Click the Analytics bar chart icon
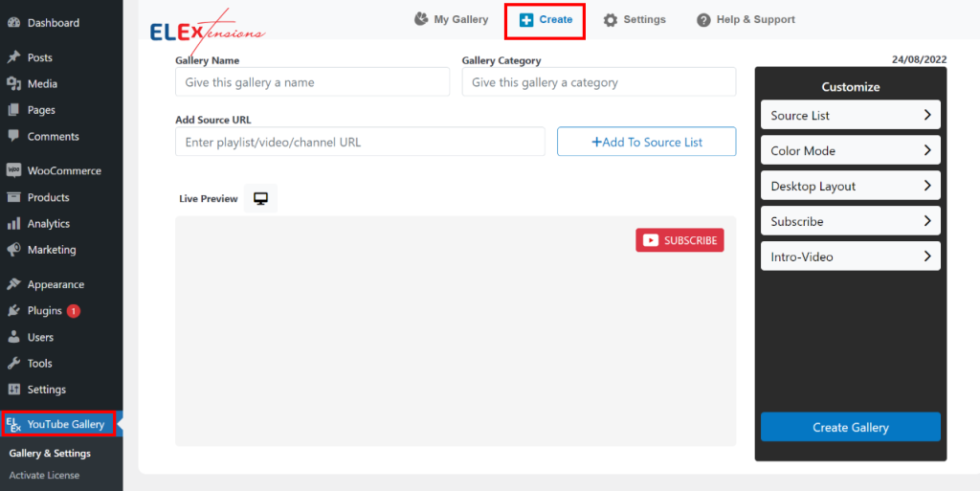Image resolution: width=980 pixels, height=491 pixels. (x=13, y=223)
